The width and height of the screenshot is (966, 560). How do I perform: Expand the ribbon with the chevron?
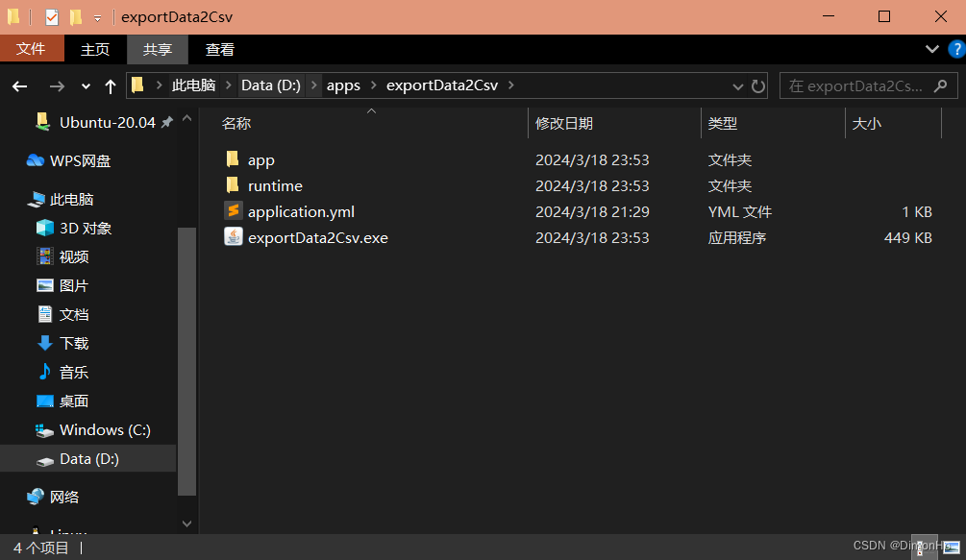click(931, 49)
